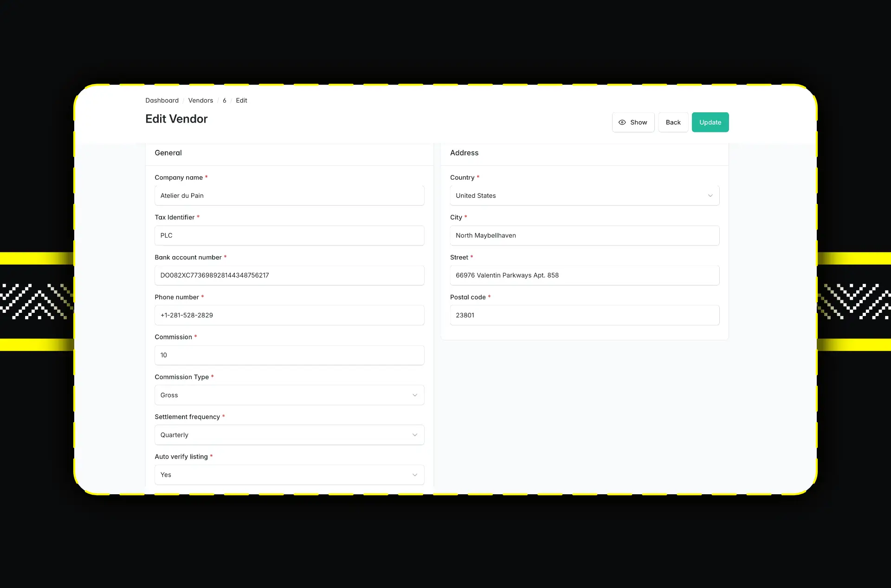Focus the Commission value input
The height and width of the screenshot is (588, 891).
point(289,355)
